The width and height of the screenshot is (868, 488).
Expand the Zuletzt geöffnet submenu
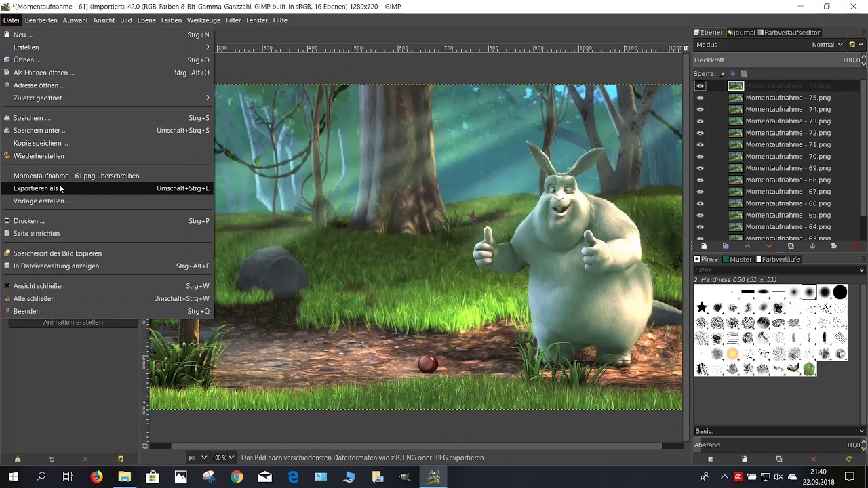pos(108,98)
